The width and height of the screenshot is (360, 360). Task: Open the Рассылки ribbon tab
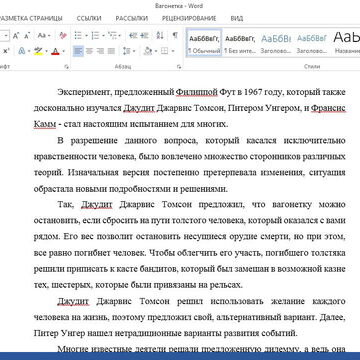(x=132, y=18)
